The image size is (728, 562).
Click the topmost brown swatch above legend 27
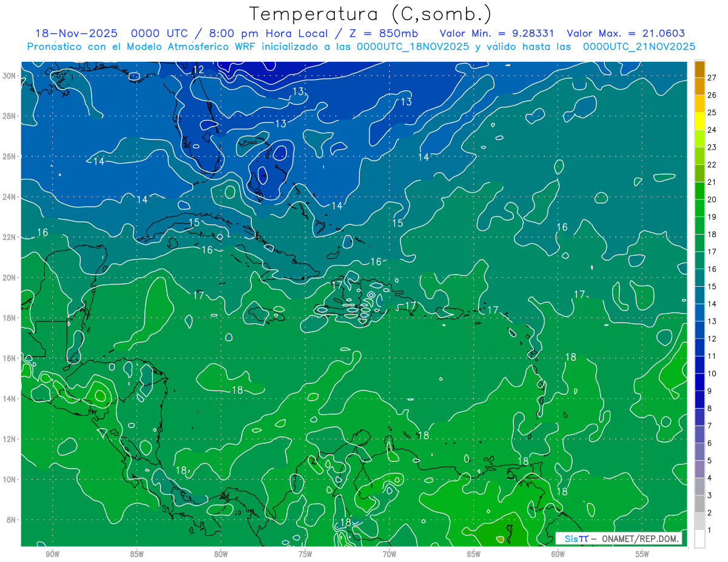tap(699, 69)
